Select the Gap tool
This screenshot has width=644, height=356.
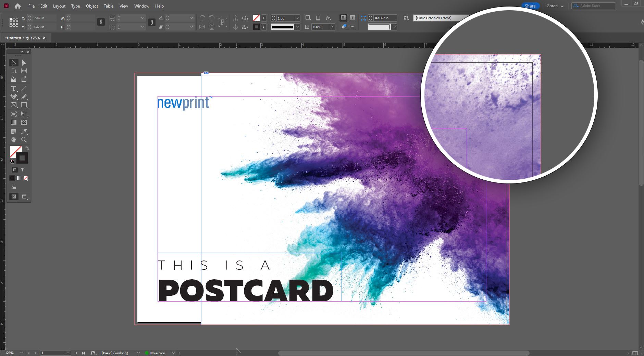(24, 71)
